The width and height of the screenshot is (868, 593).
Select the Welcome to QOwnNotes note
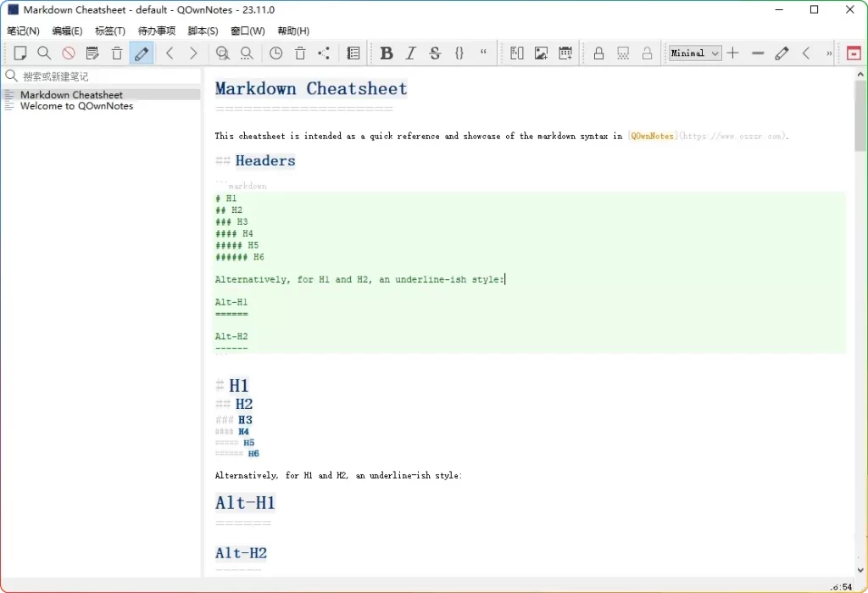point(101,106)
